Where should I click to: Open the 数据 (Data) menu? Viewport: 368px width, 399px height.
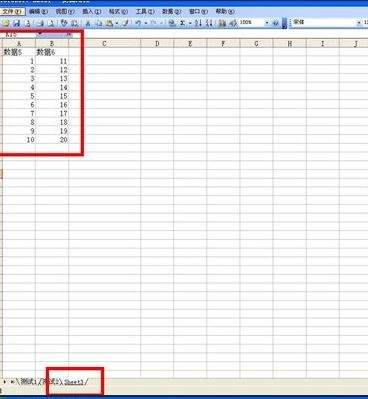point(171,11)
